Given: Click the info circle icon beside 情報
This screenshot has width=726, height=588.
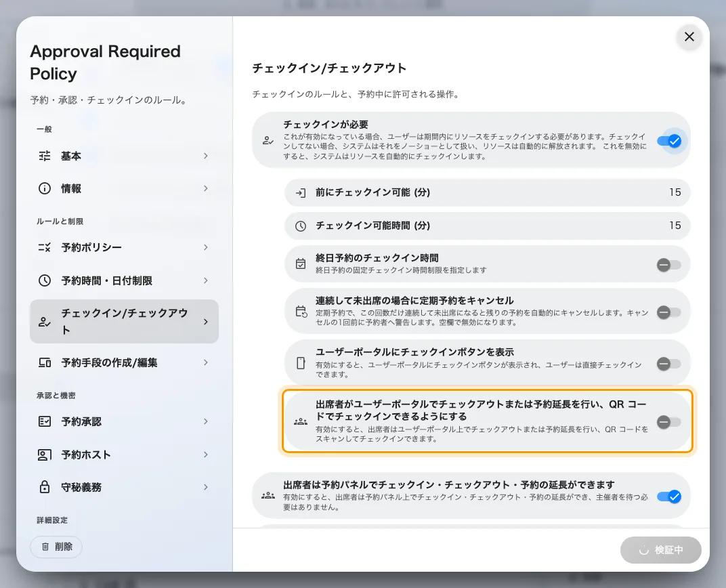Looking at the screenshot, I should pyautogui.click(x=45, y=188).
